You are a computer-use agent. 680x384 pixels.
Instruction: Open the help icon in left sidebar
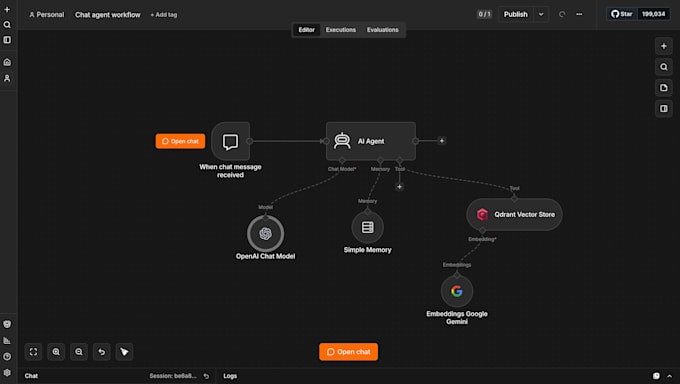(x=7, y=356)
